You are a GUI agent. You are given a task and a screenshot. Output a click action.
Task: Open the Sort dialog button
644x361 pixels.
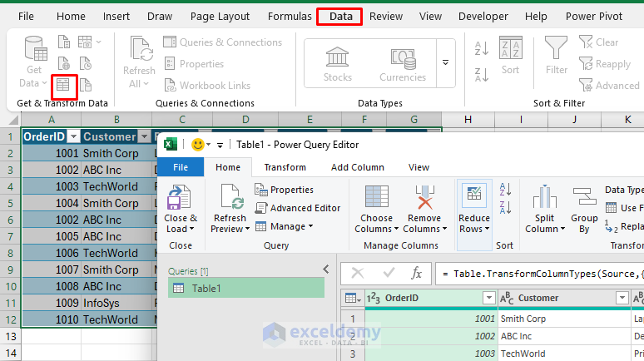pyautogui.click(x=511, y=56)
